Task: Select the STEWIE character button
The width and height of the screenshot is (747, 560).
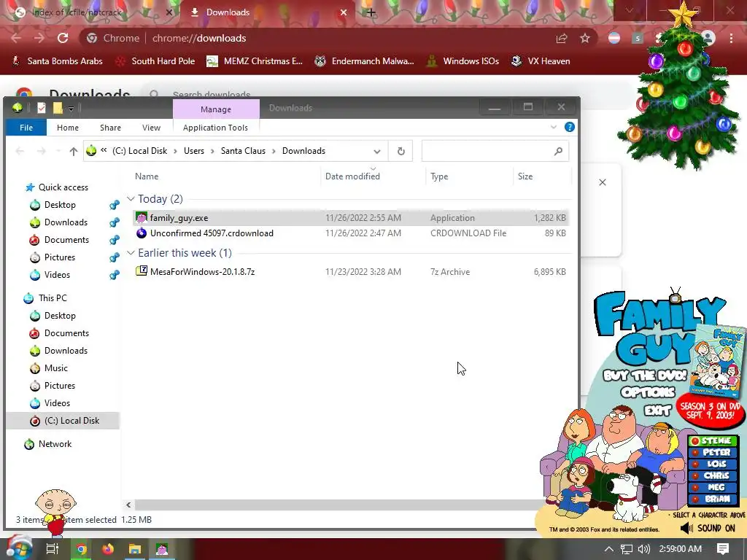Action: pyautogui.click(x=712, y=441)
